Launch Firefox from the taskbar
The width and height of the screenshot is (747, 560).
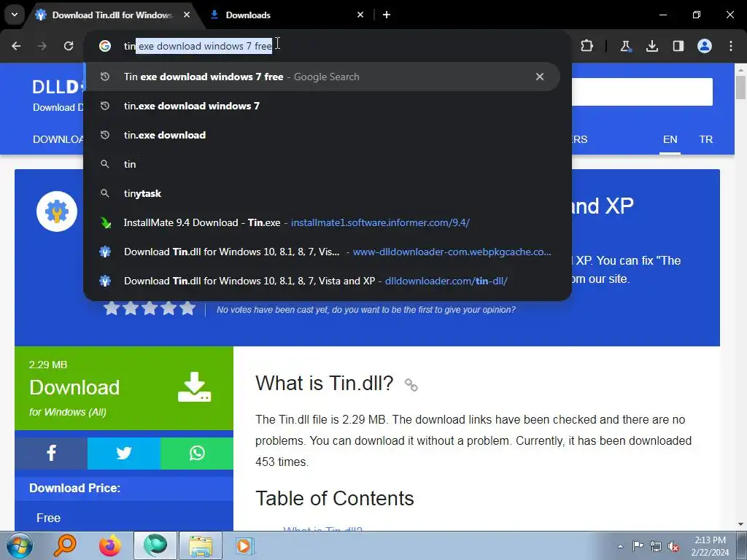tap(109, 545)
